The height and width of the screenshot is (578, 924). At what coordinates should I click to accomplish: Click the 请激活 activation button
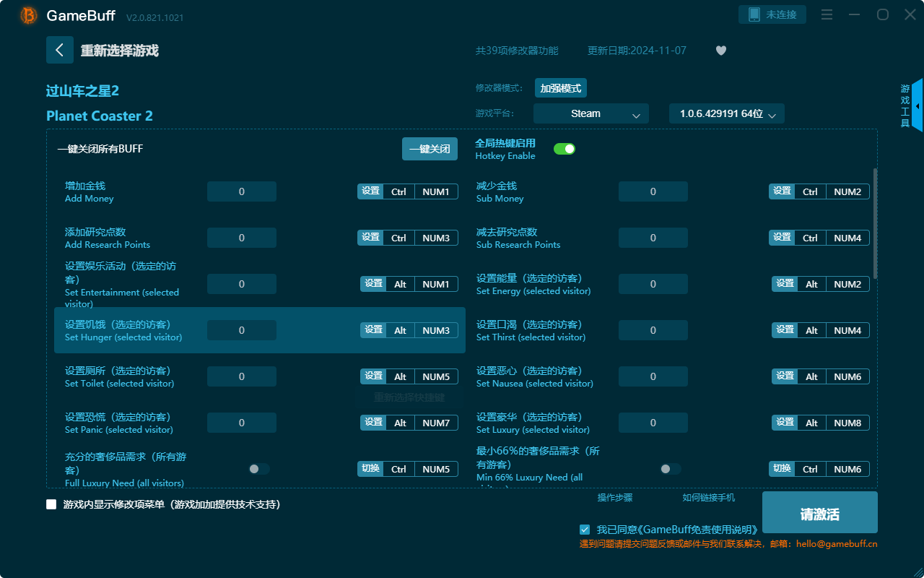click(x=819, y=512)
